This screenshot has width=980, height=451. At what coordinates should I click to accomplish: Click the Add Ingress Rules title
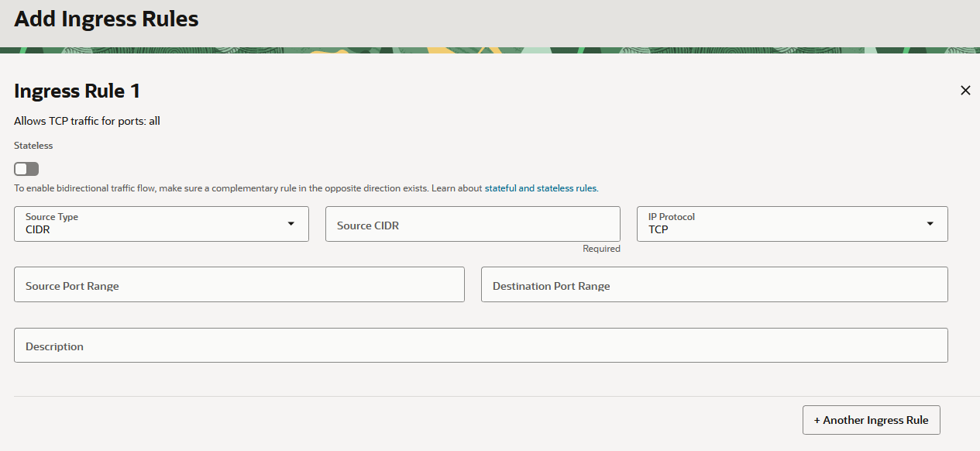[106, 19]
